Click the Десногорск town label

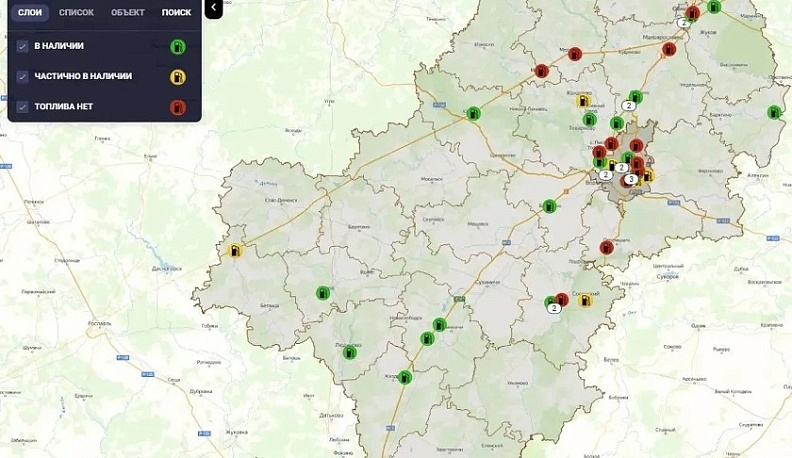[x=167, y=269]
